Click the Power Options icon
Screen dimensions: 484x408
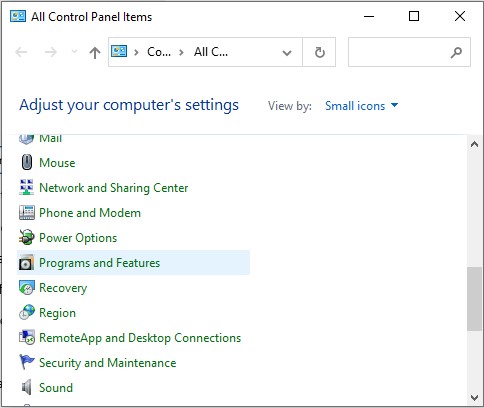[27, 237]
